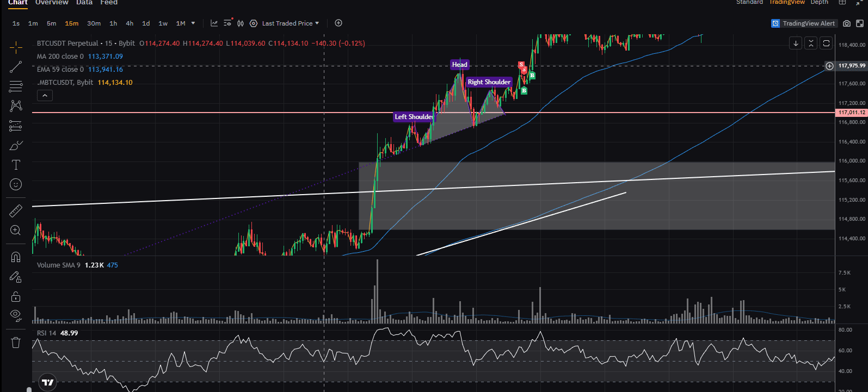Open the Fibonacci retracement tools
Image resolution: width=868 pixels, height=392 pixels.
coord(16,86)
